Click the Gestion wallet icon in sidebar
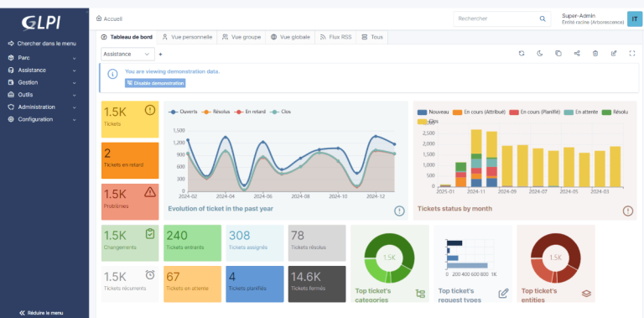644x318 pixels. click(11, 82)
